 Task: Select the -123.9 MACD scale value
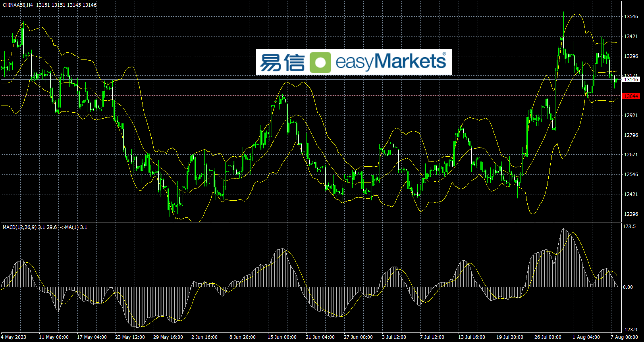(x=630, y=330)
